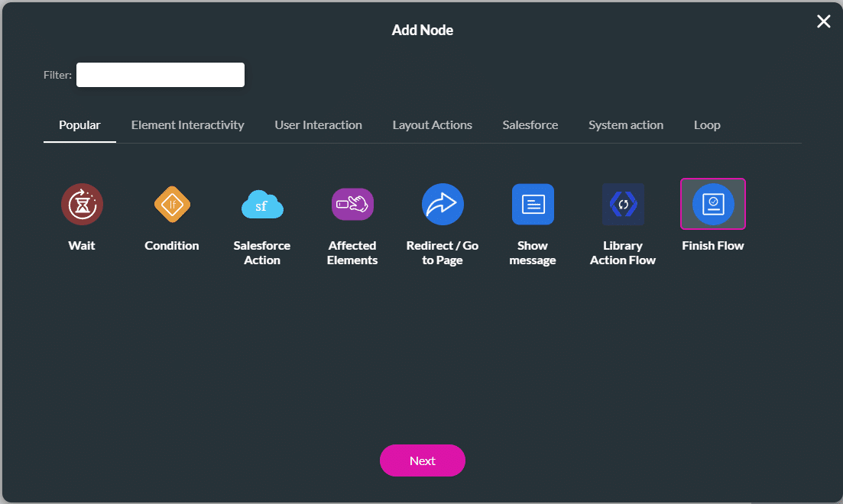The height and width of the screenshot is (504, 843).
Task: Switch to the Element Interactivity tab
Action: click(x=187, y=124)
